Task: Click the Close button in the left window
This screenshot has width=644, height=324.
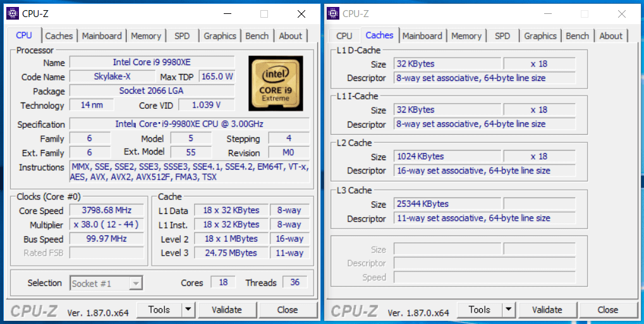Action: click(288, 309)
